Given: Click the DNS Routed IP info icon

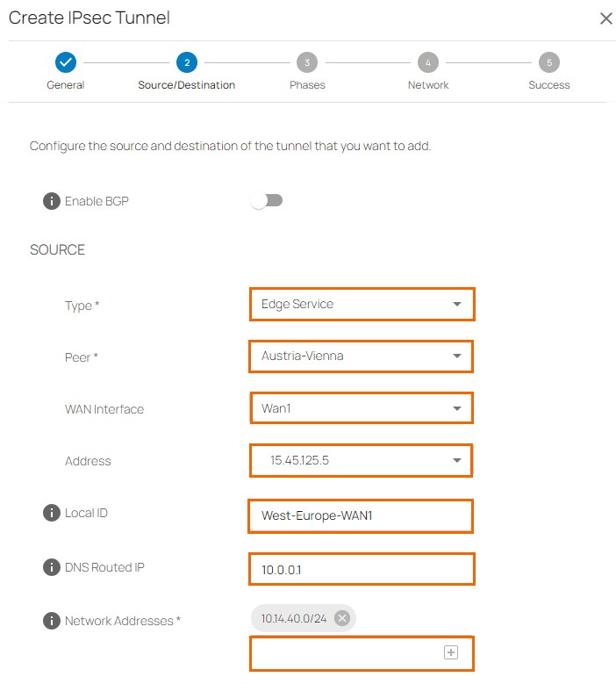Looking at the screenshot, I should pyautogui.click(x=52, y=567).
